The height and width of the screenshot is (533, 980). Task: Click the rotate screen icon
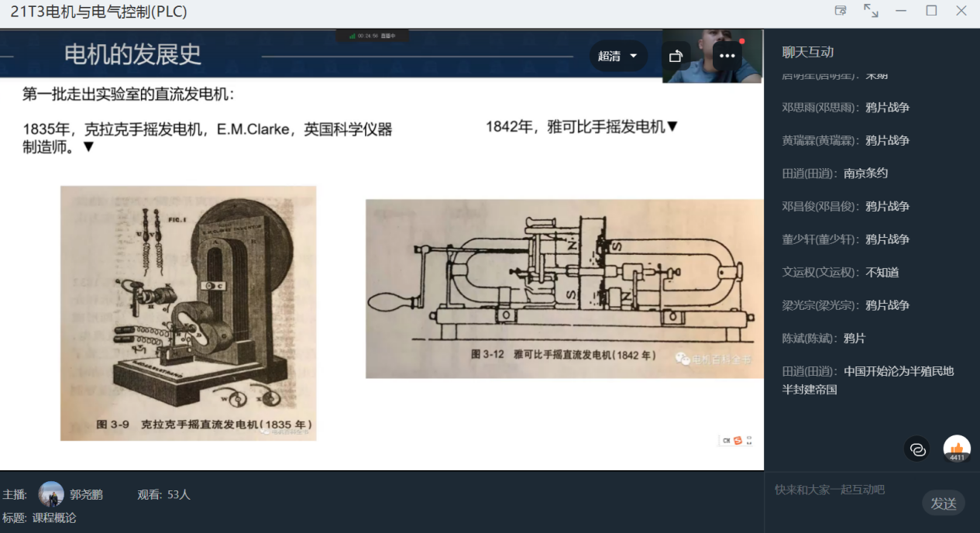point(676,56)
